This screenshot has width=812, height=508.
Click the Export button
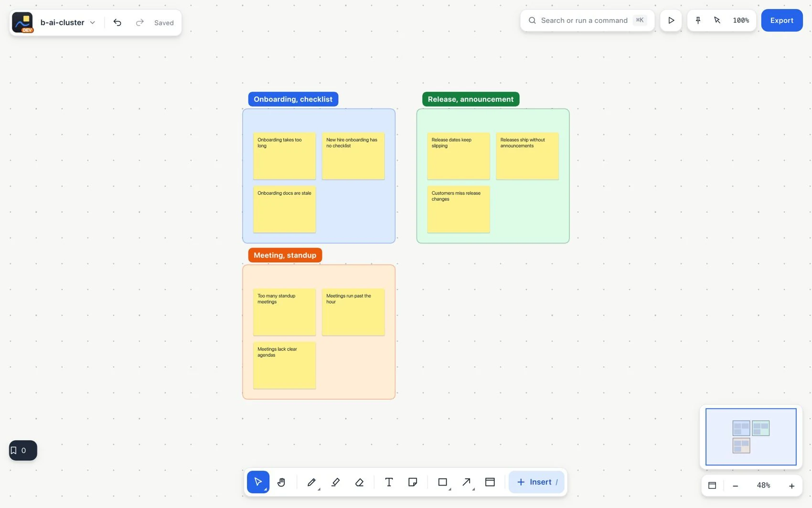pyautogui.click(x=782, y=21)
